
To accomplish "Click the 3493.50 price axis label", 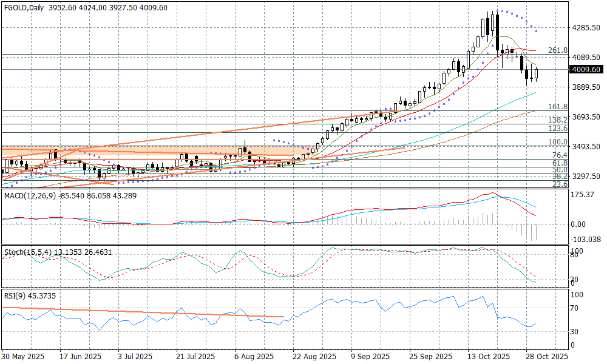I will pos(586,147).
